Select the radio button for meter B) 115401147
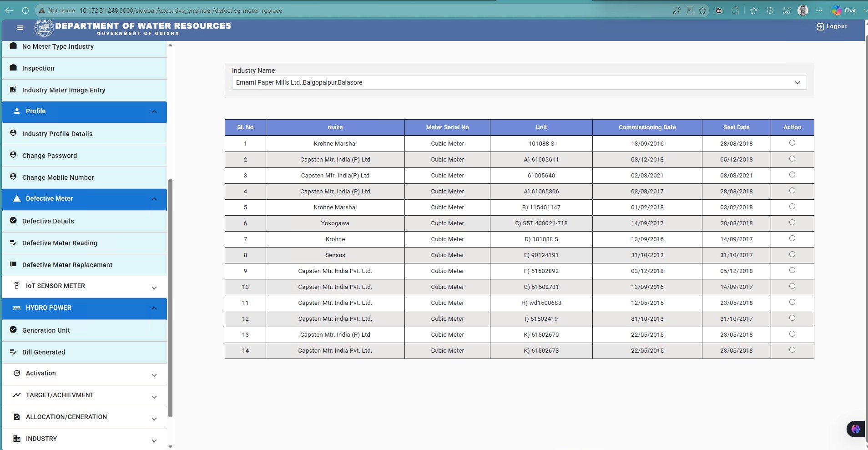Viewport: 868px width, 450px height. pyautogui.click(x=792, y=207)
